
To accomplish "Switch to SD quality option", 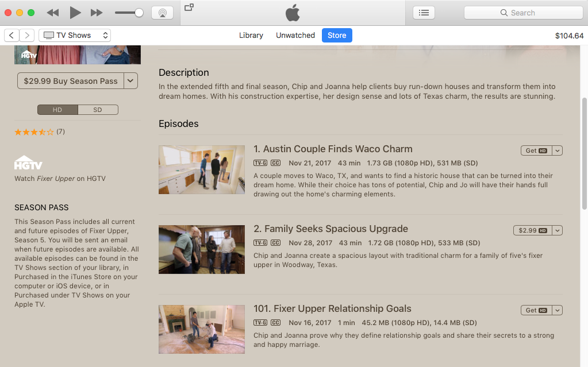I will click(98, 110).
